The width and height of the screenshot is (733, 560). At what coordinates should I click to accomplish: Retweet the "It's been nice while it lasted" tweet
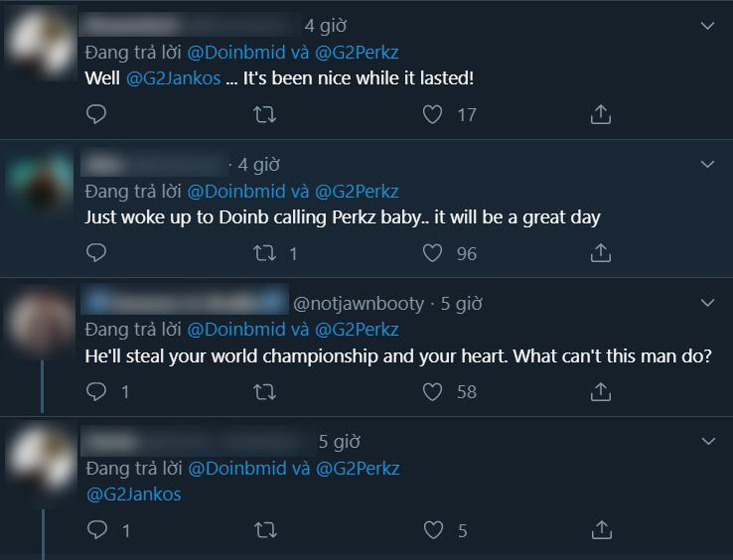(x=264, y=114)
